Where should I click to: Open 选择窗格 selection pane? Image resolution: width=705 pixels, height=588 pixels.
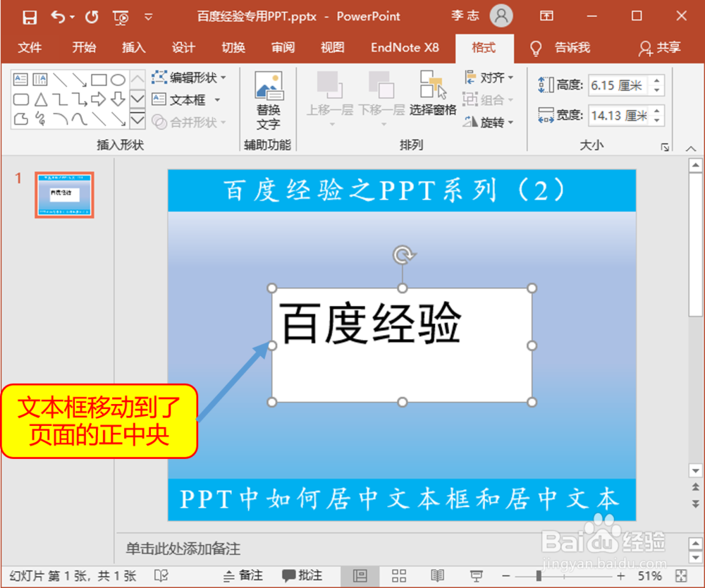tap(433, 94)
